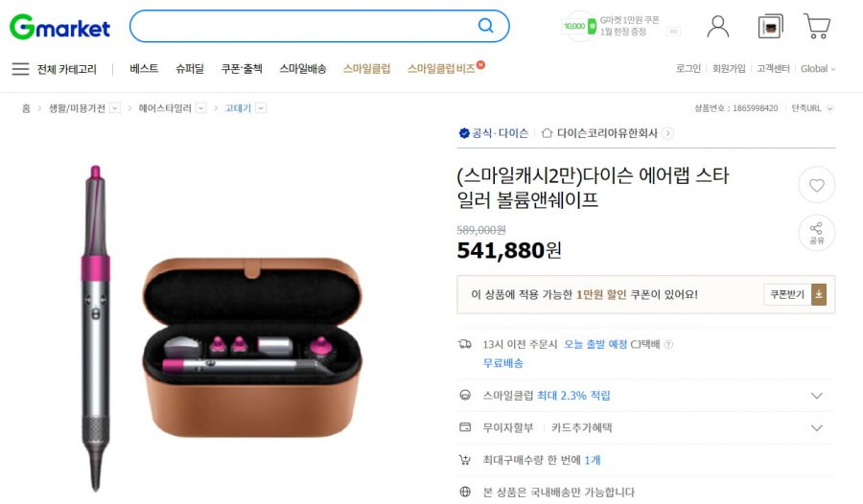863x504 pixels.
Task: Expand the 무이자할부 카드추가혜택 row
Action: [x=646, y=427]
